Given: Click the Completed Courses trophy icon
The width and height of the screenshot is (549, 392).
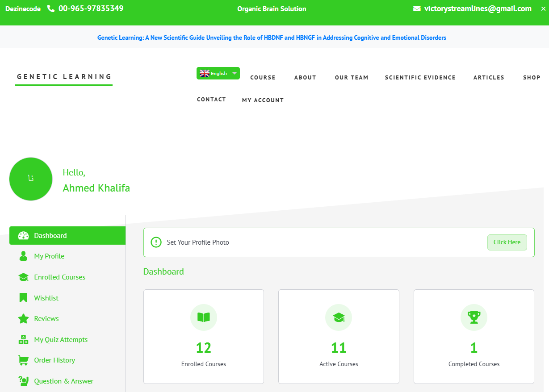Looking at the screenshot, I should click(x=474, y=317).
